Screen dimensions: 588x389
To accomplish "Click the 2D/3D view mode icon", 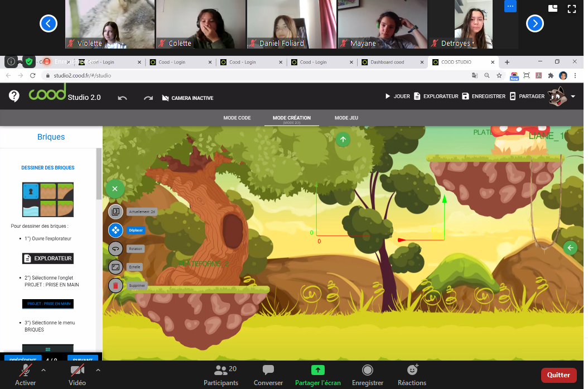I will click(115, 212).
